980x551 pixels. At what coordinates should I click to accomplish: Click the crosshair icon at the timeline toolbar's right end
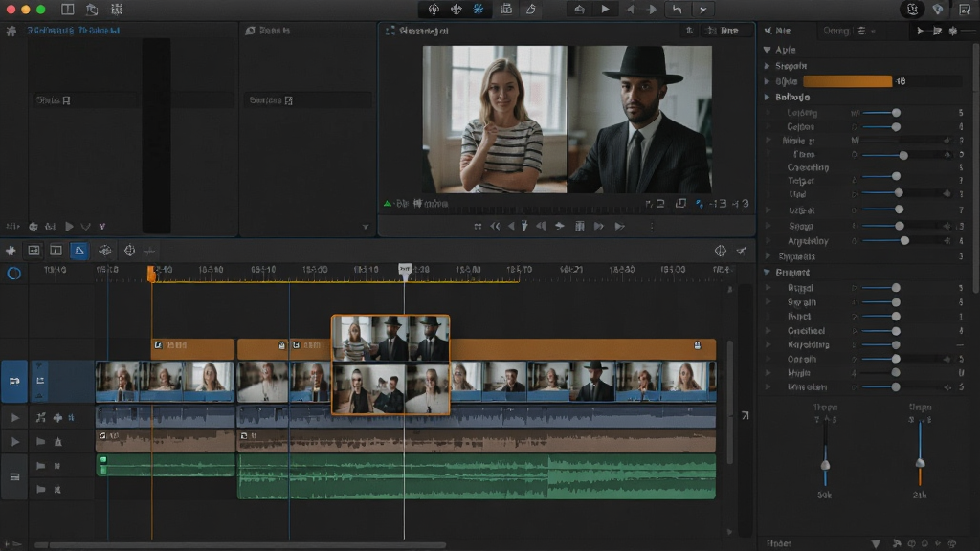point(721,251)
